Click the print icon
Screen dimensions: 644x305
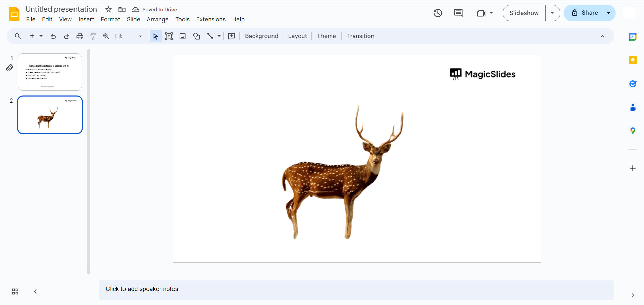[80, 36]
